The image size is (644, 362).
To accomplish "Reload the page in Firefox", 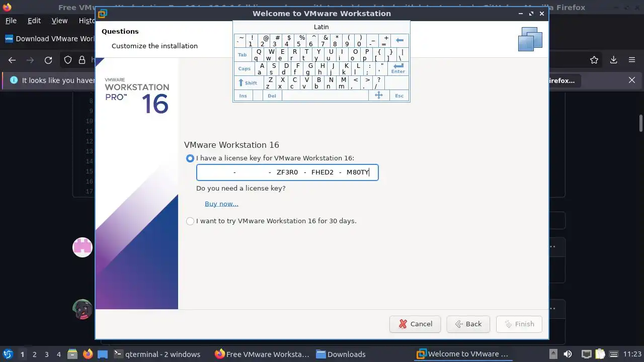I will tap(48, 60).
